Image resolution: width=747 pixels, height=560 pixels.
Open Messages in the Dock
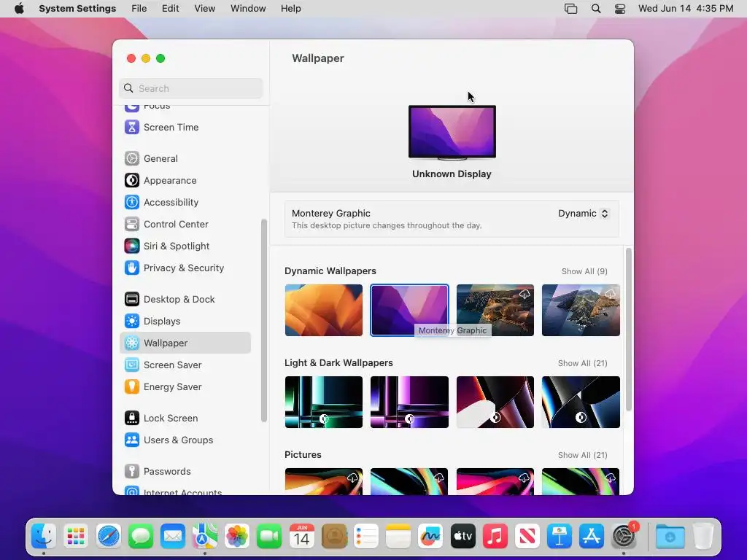coord(141,536)
